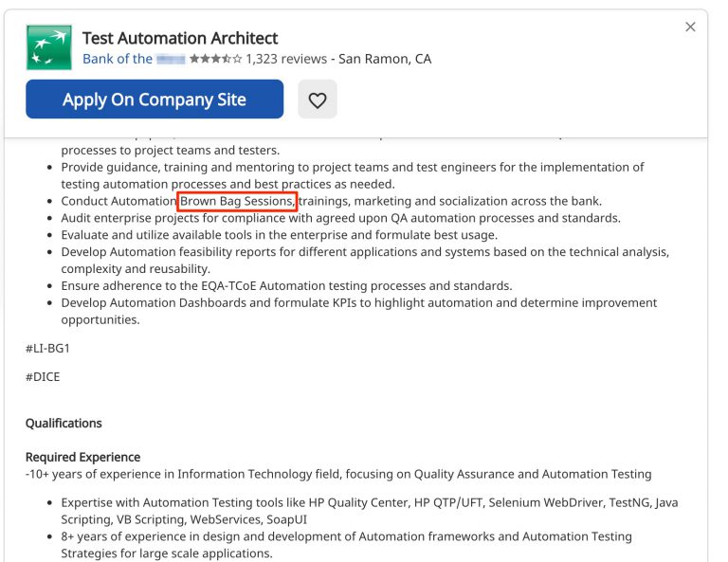Click the Required Experience subheading
This screenshot has width=728, height=562.
tap(82, 457)
